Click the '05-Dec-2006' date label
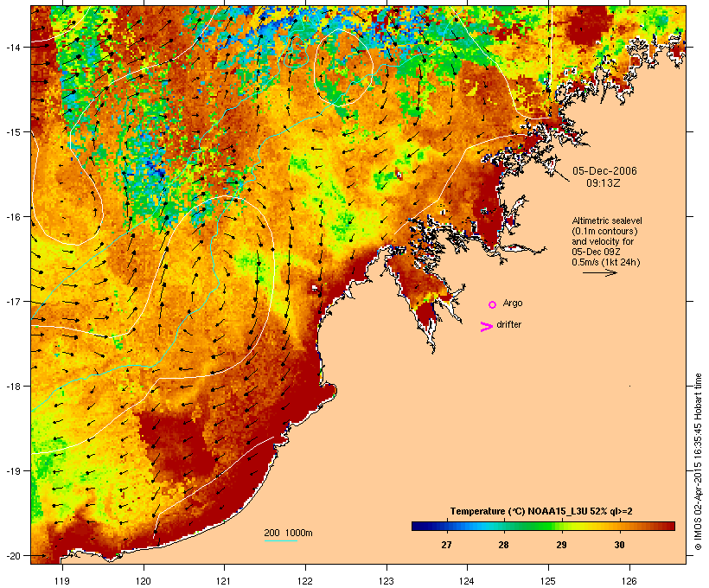The image size is (709, 588). click(604, 171)
